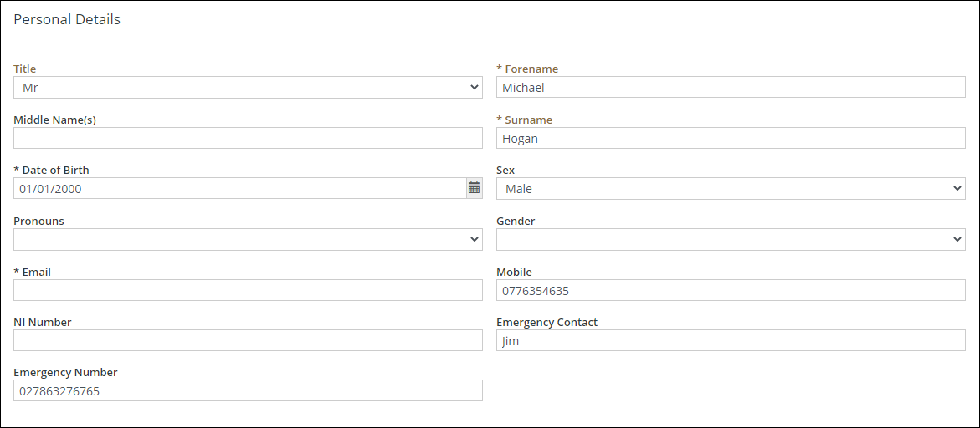980x428 pixels.
Task: Open the Date of Birth calendar picker
Action: coord(475,188)
